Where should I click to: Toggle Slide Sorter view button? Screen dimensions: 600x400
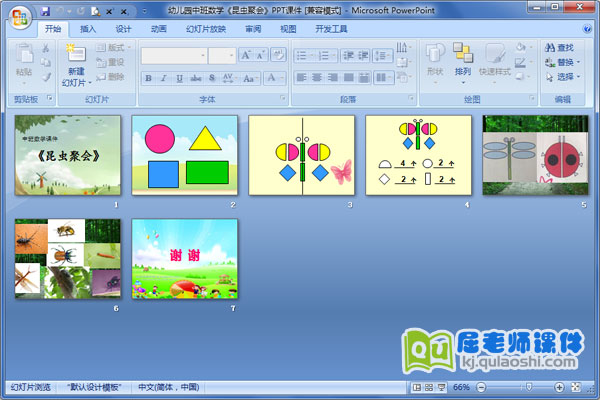pos(429,387)
